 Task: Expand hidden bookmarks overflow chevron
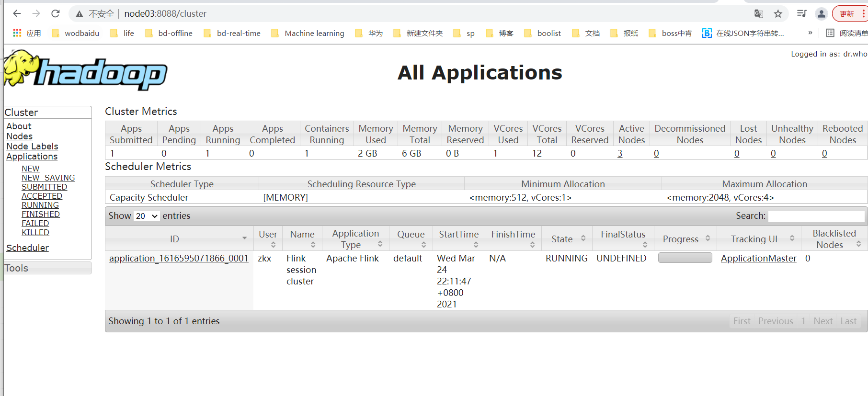810,33
